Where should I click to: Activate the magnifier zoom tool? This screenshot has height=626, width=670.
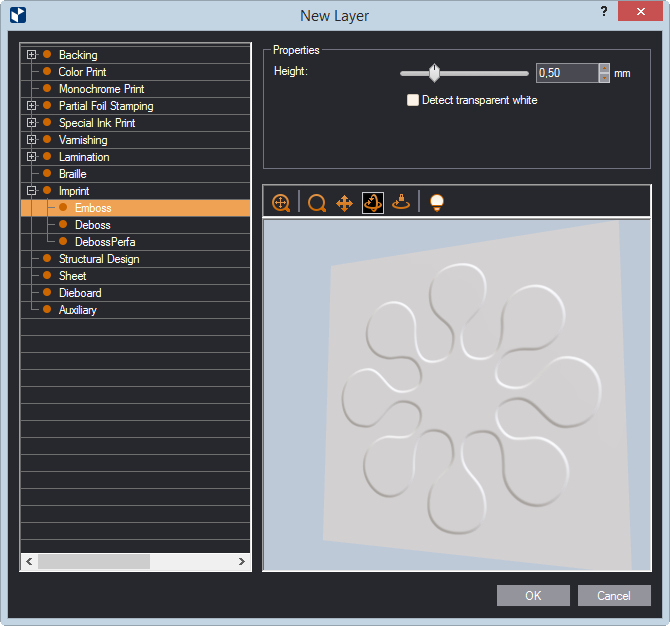tap(317, 203)
